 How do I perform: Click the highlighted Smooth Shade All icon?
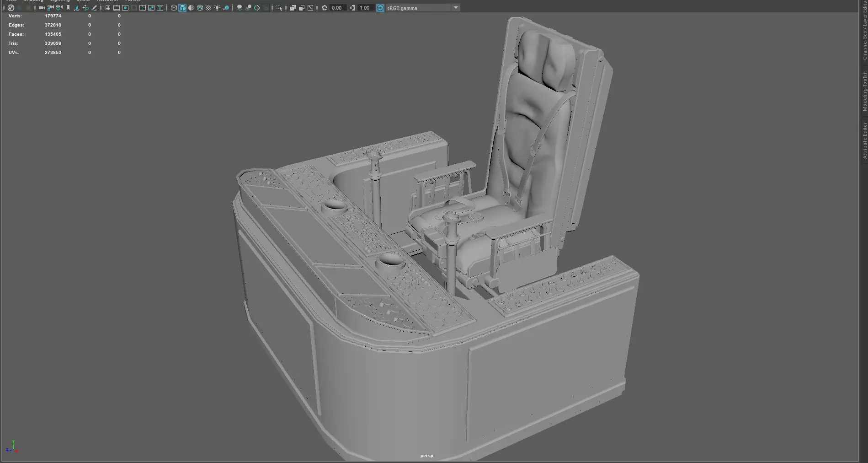182,8
